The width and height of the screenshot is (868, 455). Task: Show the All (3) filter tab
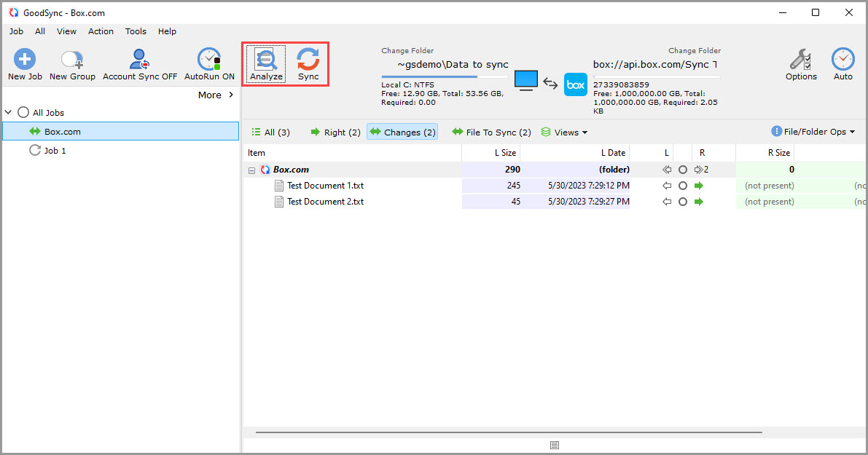coord(270,132)
